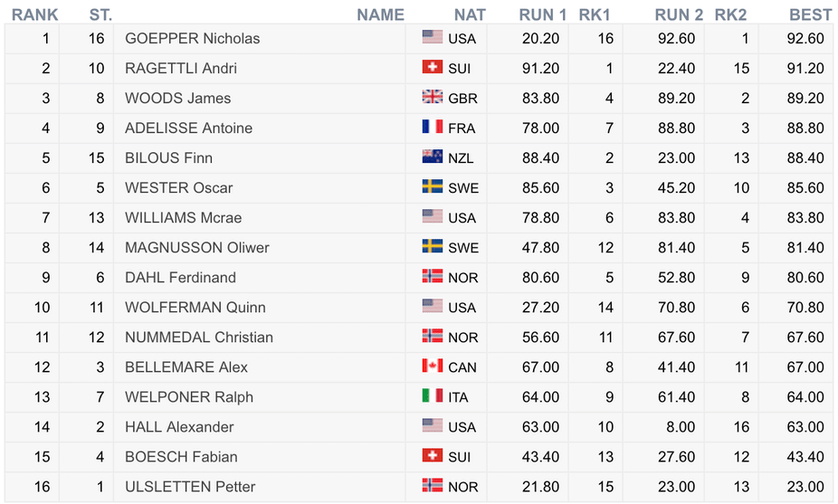The width and height of the screenshot is (838, 504).
Task: Click the BEST column header
Action: tap(810, 14)
